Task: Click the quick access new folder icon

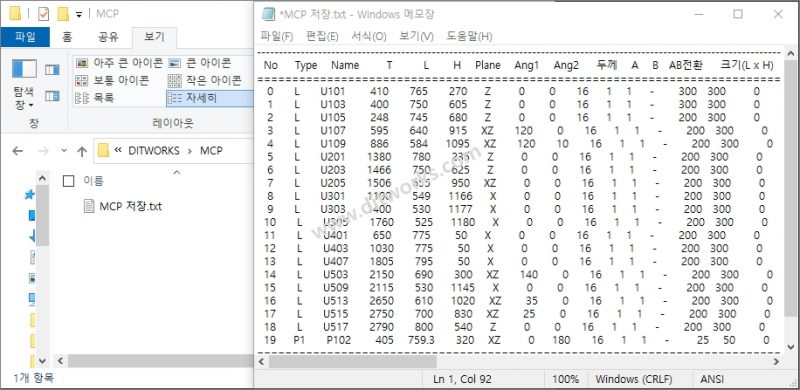Action: click(x=63, y=14)
